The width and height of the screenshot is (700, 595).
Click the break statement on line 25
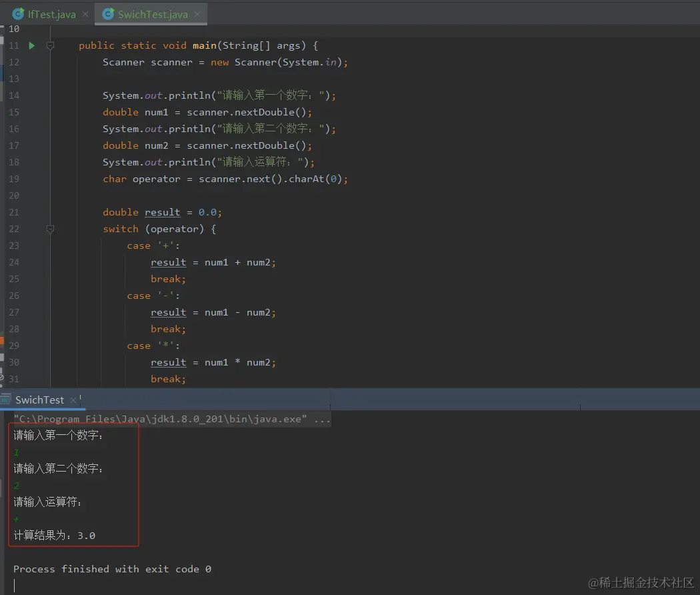point(168,279)
